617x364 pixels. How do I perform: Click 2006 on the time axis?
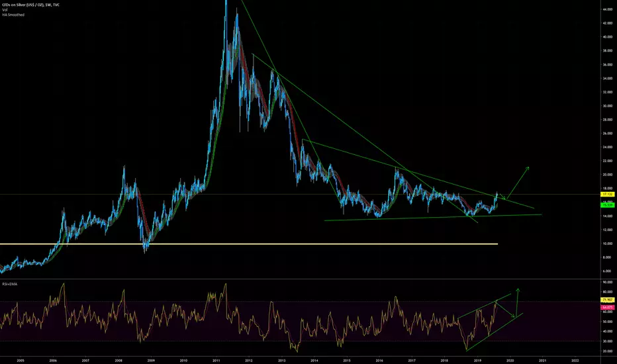point(53,360)
